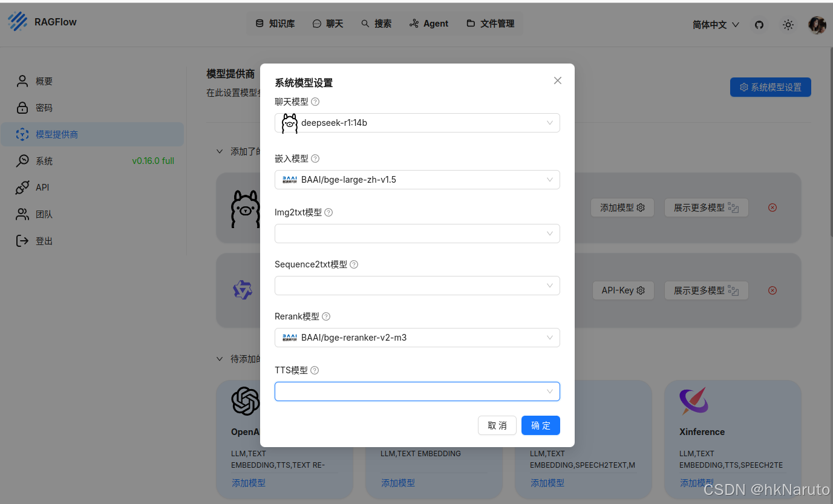Click help icon next to 嵌入模型
Viewport: 833px width, 504px height.
tap(315, 159)
